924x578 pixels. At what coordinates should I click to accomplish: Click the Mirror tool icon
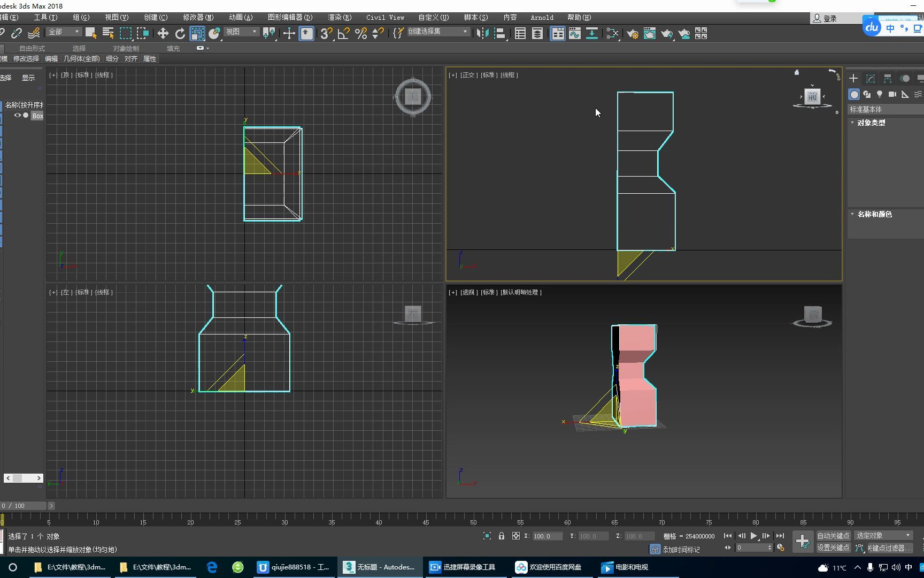pos(482,34)
